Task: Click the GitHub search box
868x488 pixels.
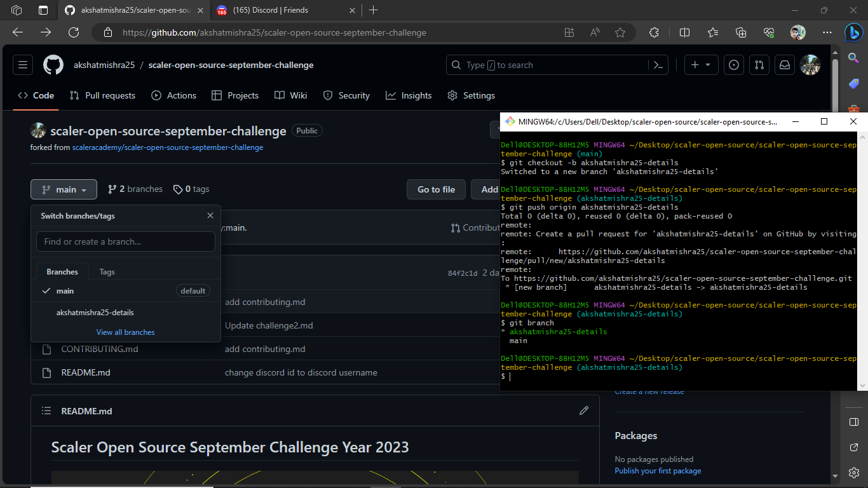Action: pyautogui.click(x=546, y=65)
